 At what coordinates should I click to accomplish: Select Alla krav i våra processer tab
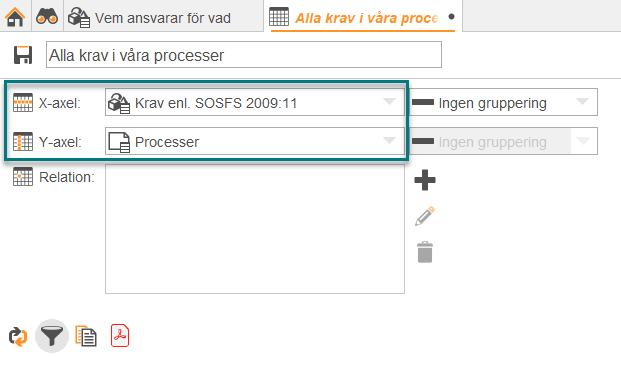[363, 17]
